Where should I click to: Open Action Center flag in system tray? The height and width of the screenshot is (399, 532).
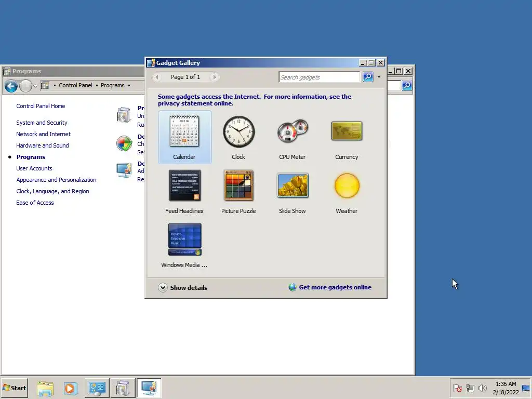(x=457, y=388)
